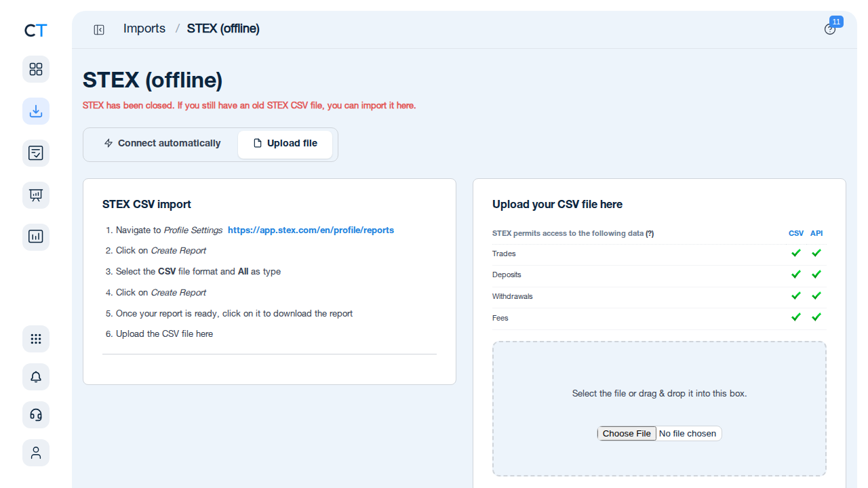Click step 6 Upload the CSV file here
The height and width of the screenshot is (488, 868).
(164, 334)
